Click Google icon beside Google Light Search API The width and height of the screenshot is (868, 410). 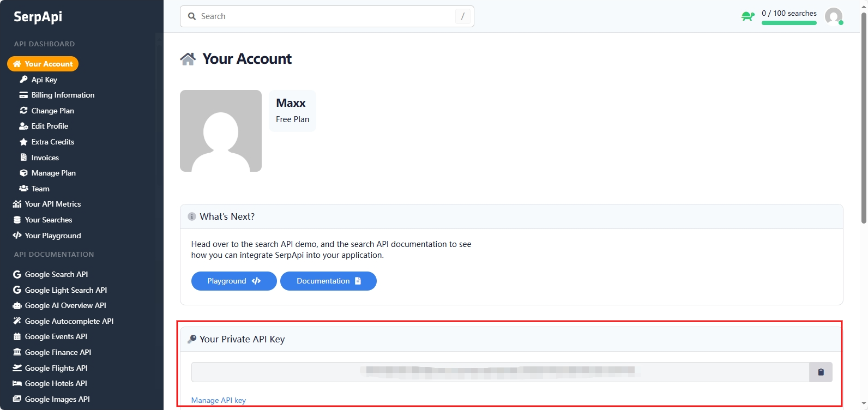(17, 290)
